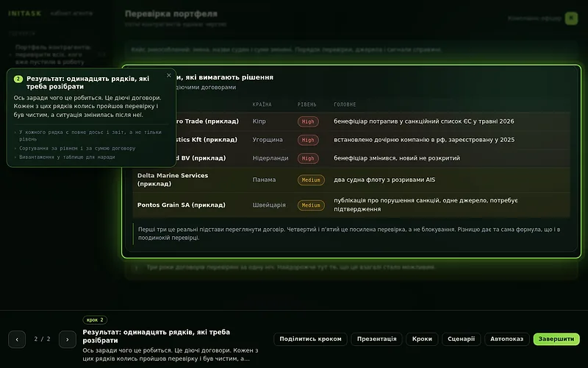
Task: Open Сценарії button
Action: pyautogui.click(x=462, y=339)
